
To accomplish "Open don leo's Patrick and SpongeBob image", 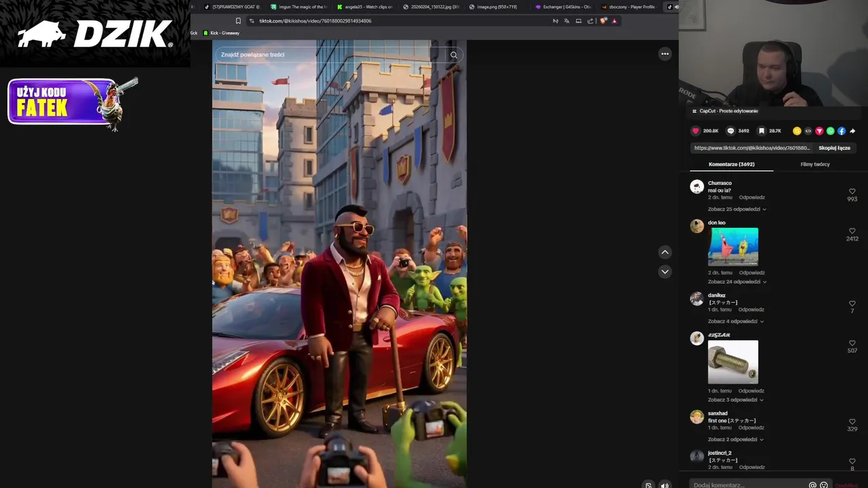I will 733,246.
